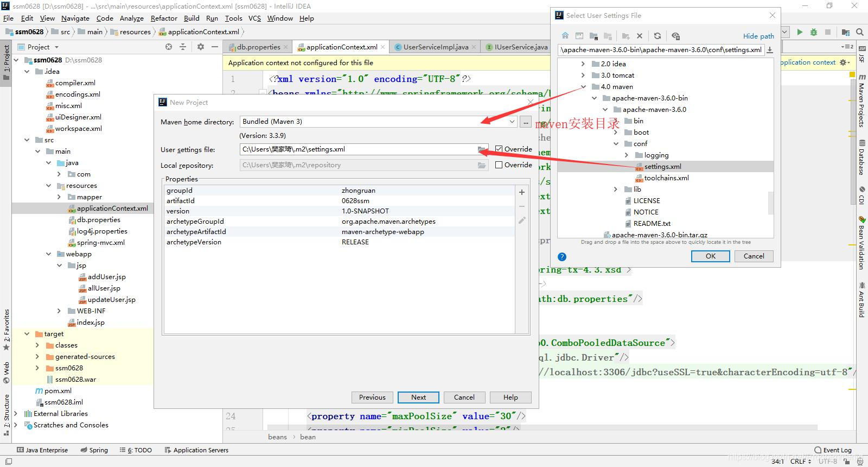Expand the 3.0 tomcat folder
The height and width of the screenshot is (467, 868).
583,75
